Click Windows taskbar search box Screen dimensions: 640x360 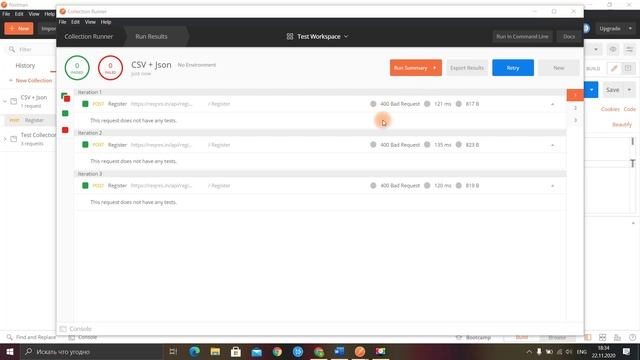click(x=92, y=351)
